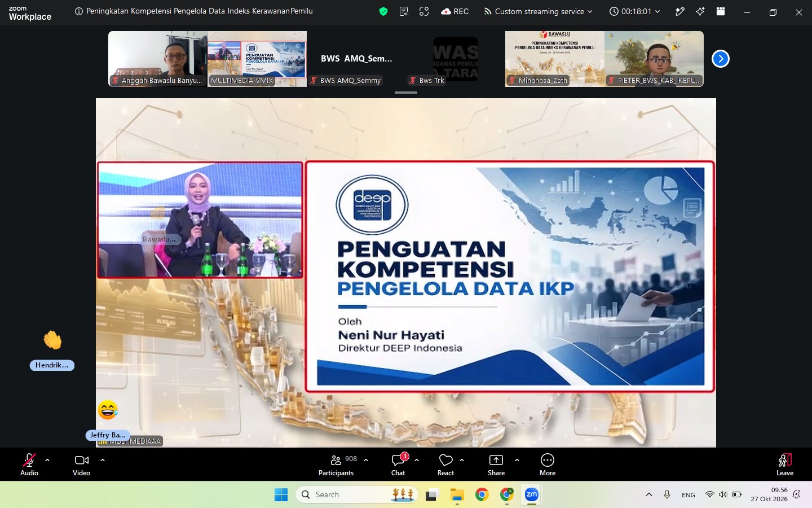Expand video options arrow next to Video
Image resolution: width=812 pixels, height=508 pixels.
click(x=103, y=460)
